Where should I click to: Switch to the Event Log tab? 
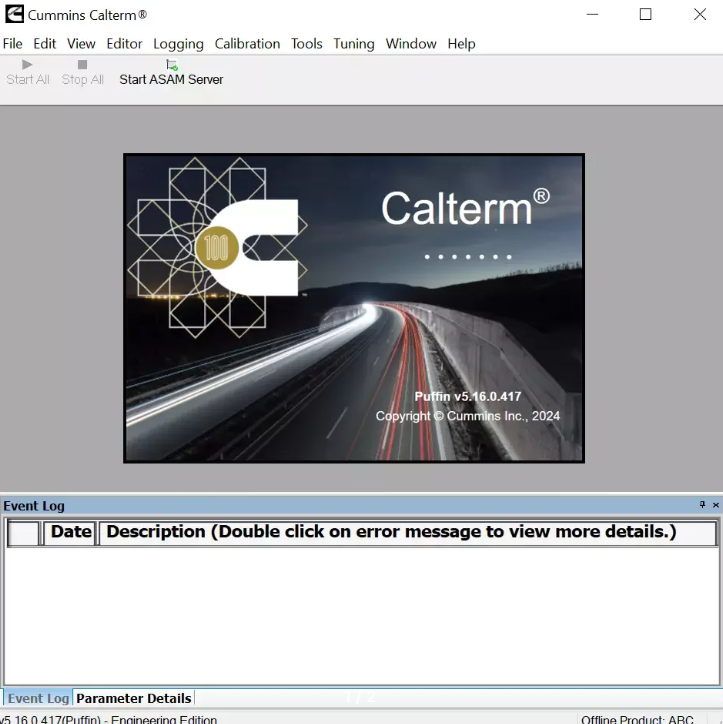click(x=38, y=698)
